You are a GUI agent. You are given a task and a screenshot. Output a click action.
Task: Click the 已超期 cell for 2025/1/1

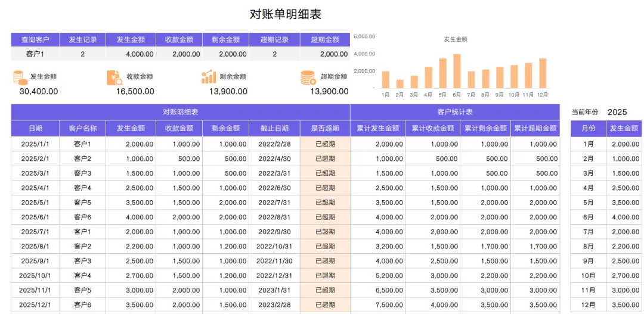[x=326, y=144]
